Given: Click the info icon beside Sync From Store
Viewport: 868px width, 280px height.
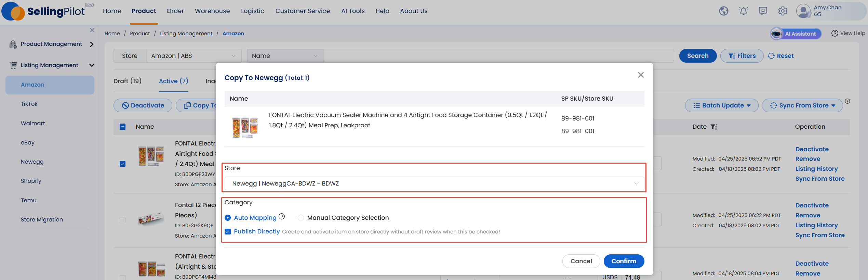Looking at the screenshot, I should (x=847, y=101).
